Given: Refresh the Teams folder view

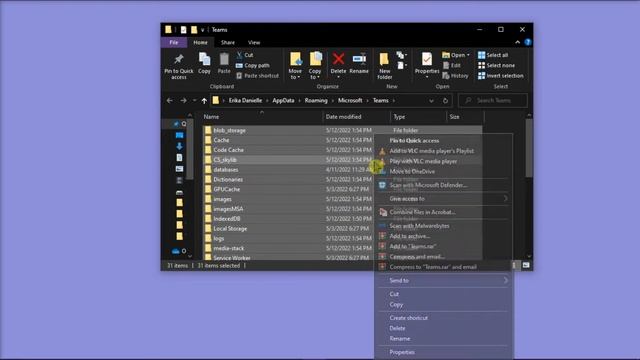Looking at the screenshot, I should tap(445, 100).
